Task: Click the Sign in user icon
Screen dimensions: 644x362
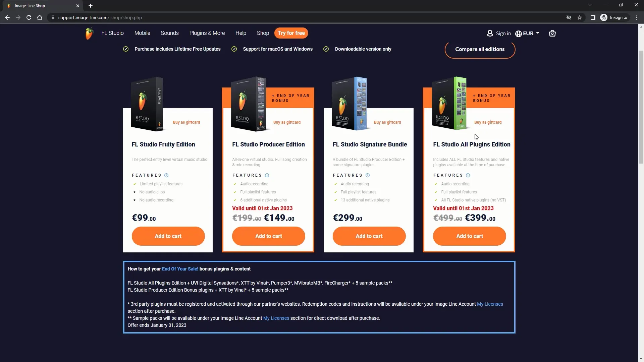Action: point(490,33)
